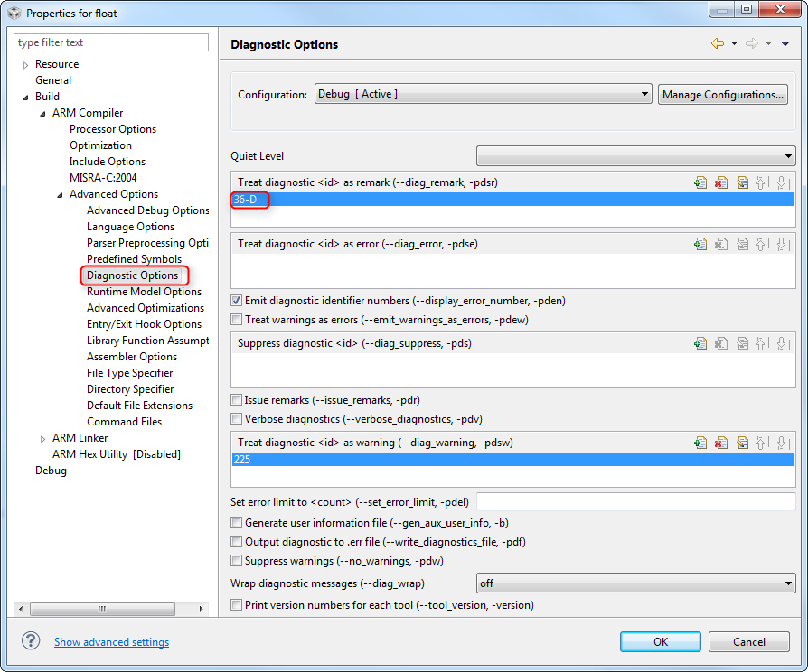808x672 pixels.
Task: Open help via question mark icon
Action: [31, 641]
